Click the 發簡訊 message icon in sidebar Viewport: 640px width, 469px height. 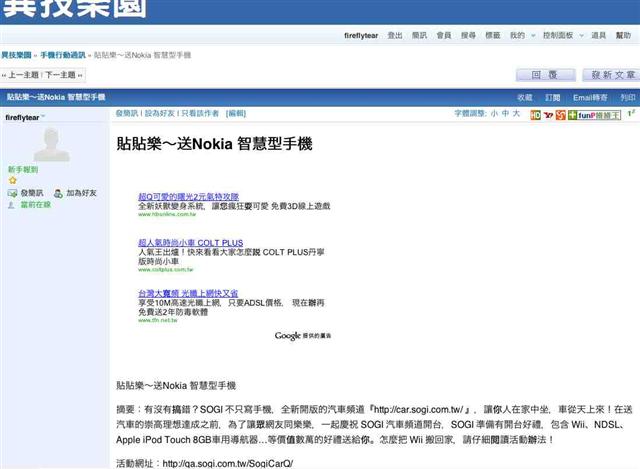[12, 193]
